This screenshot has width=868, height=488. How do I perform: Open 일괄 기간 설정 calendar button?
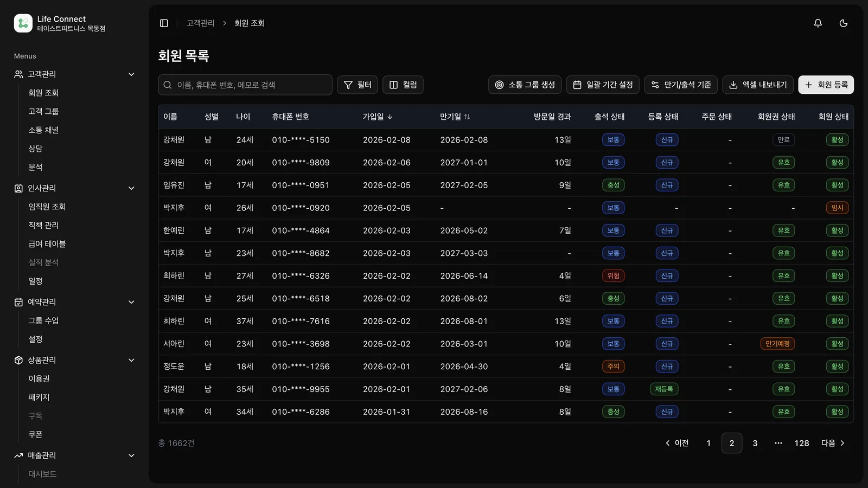[x=603, y=85]
